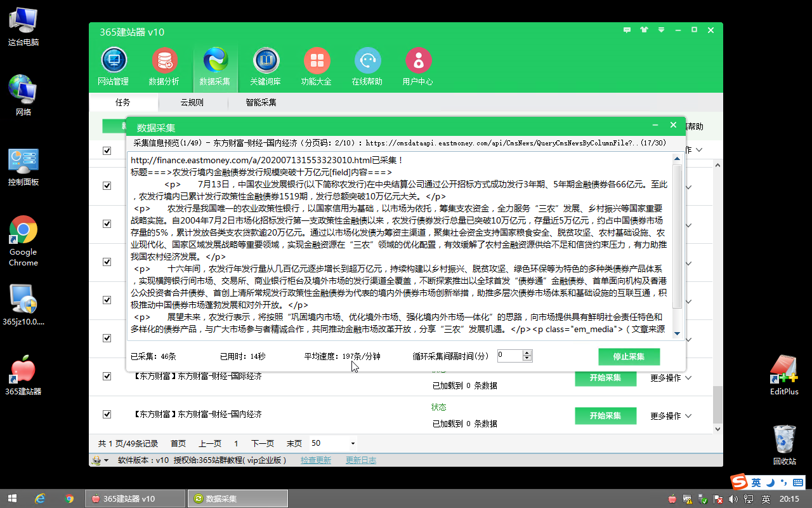Screen dimensions: 812x508
Task: Open the 365建站器 apple desktop shortcut
Action: point(23,375)
